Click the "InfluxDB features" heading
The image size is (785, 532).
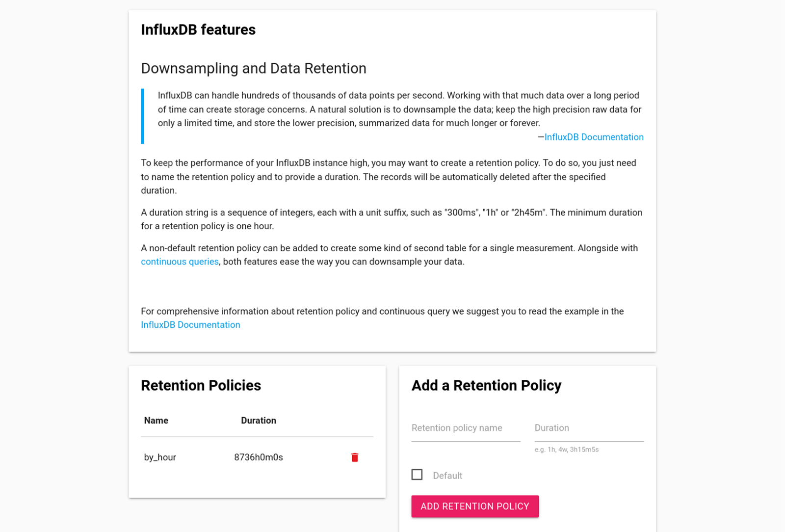coord(198,30)
